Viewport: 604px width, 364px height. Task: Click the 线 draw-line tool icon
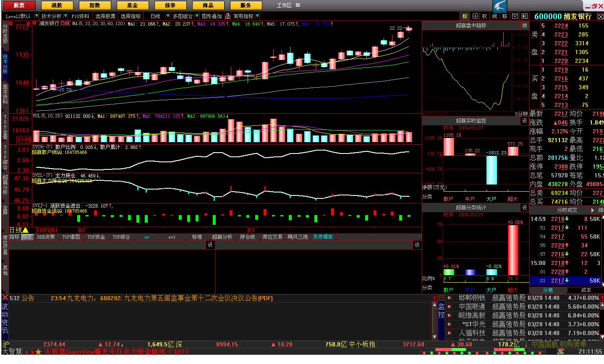[494, 16]
